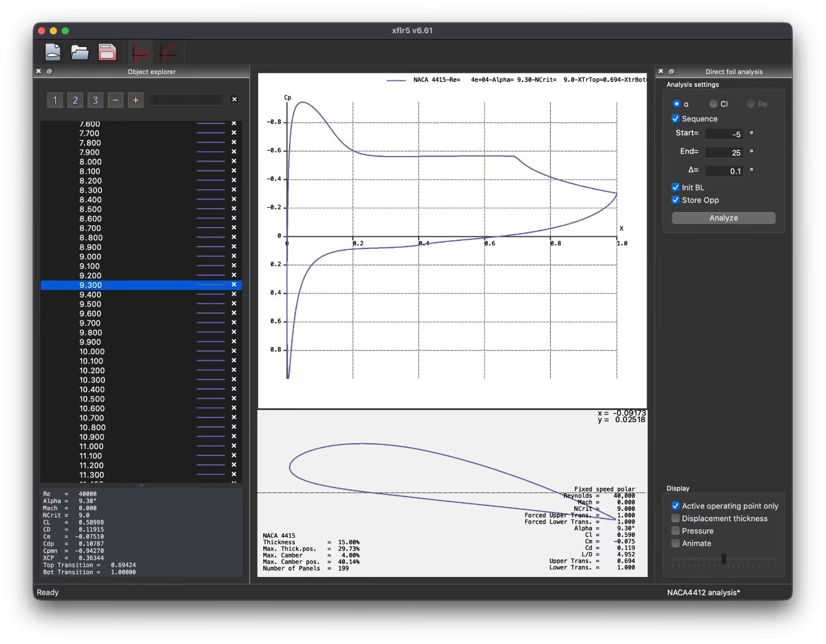
Task: Expand tree to level 1
Action: [x=55, y=100]
